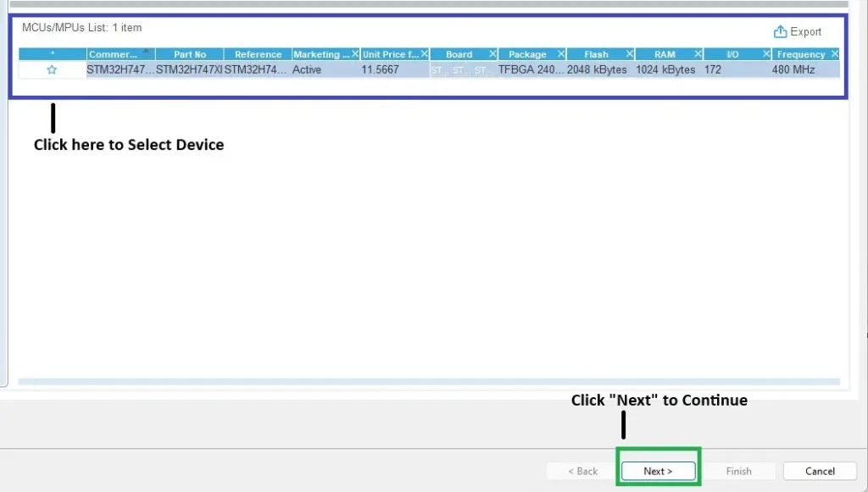Screen dimensions: 868x492
Task: Remove the Flash column via X icon
Action: pos(629,54)
